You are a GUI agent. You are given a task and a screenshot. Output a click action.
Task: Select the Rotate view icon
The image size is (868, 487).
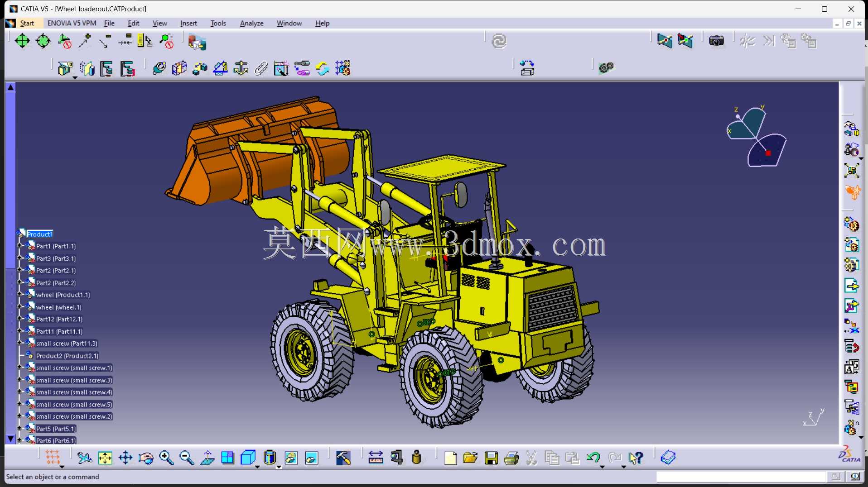pyautogui.click(x=146, y=458)
